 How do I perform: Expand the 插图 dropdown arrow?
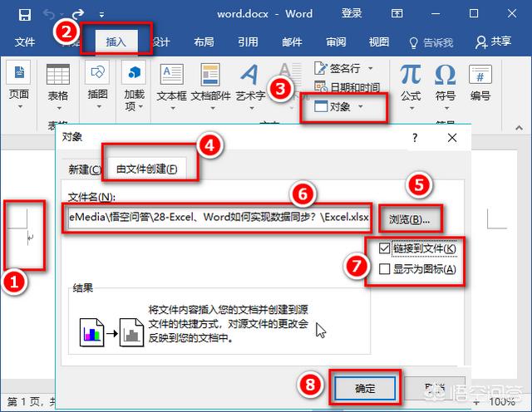coord(99,107)
